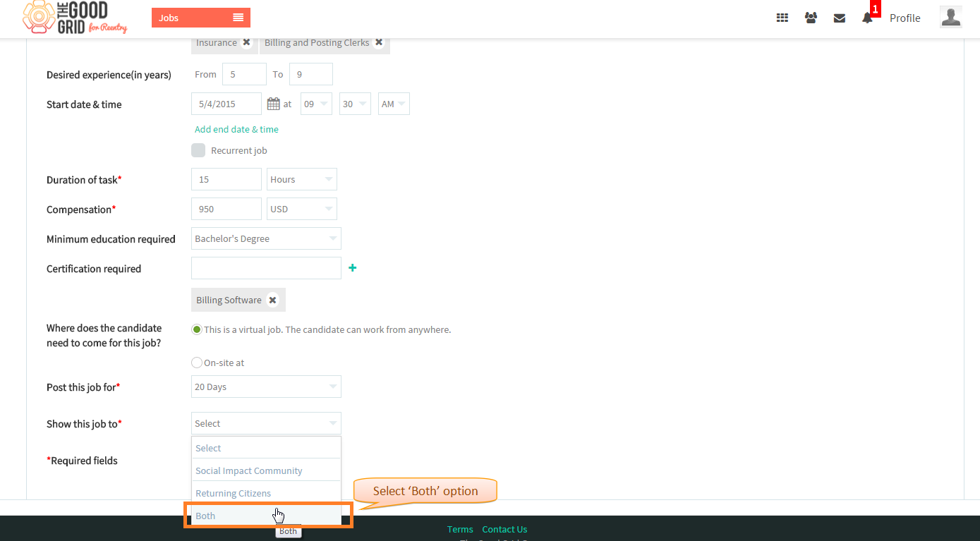Click the compensation amount field

226,209
